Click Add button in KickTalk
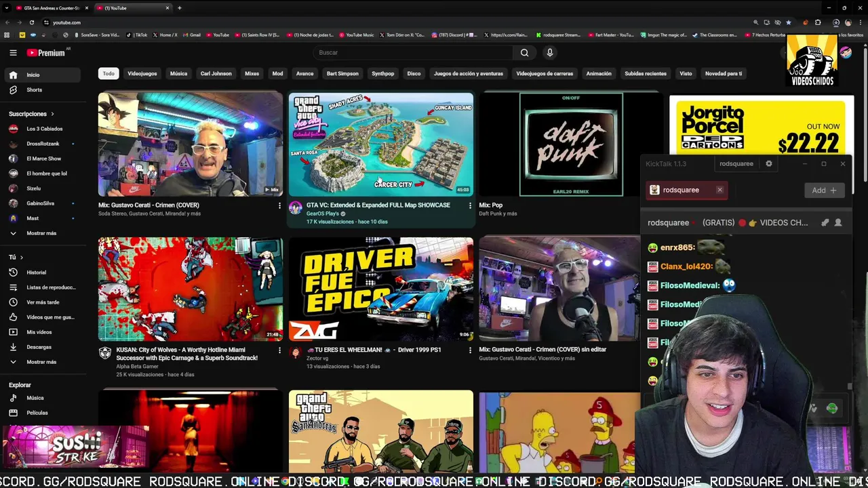This screenshot has height=488, width=868. point(825,190)
